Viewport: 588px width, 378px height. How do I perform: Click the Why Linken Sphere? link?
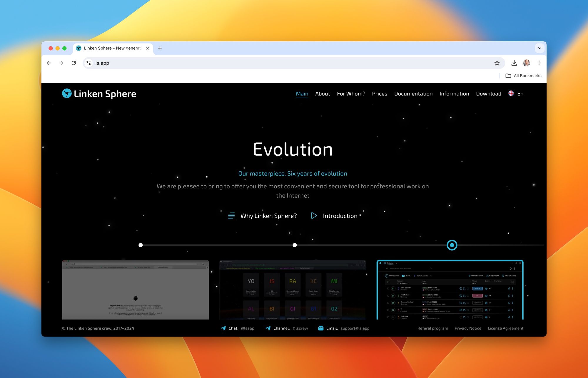[268, 216]
